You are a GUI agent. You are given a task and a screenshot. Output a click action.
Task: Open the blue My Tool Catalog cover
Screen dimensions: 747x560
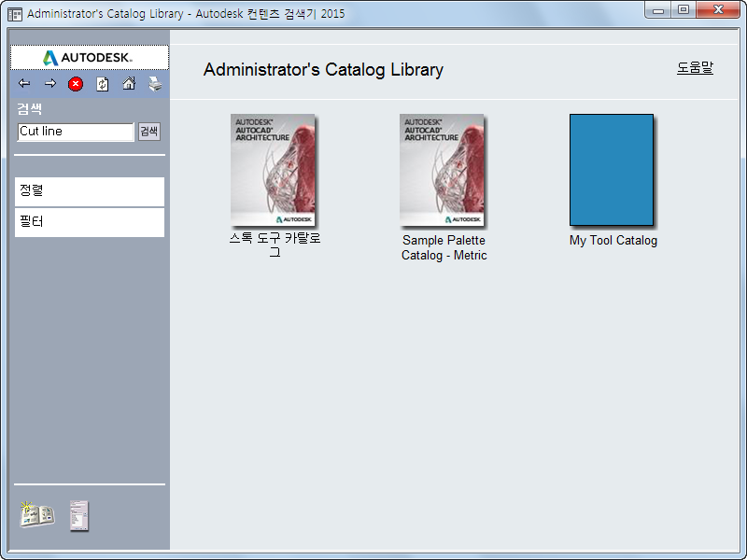pyautogui.click(x=612, y=170)
